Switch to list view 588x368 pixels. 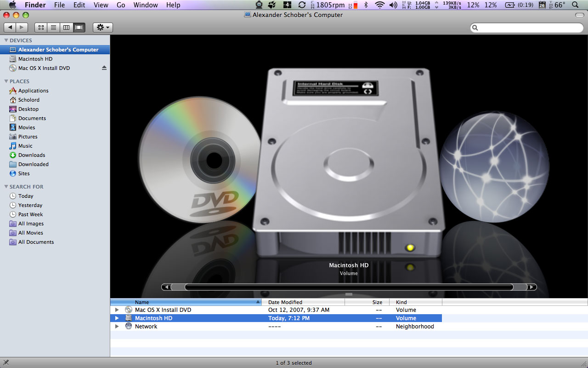point(54,28)
